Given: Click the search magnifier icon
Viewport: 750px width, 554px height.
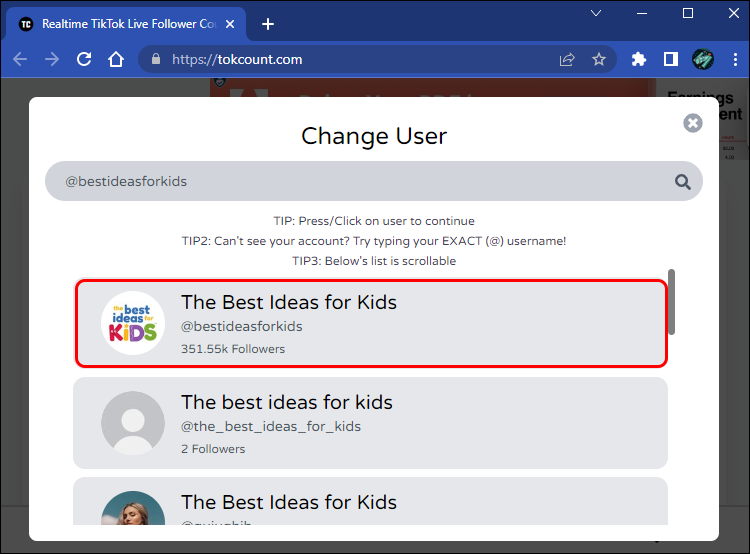Looking at the screenshot, I should point(683,182).
